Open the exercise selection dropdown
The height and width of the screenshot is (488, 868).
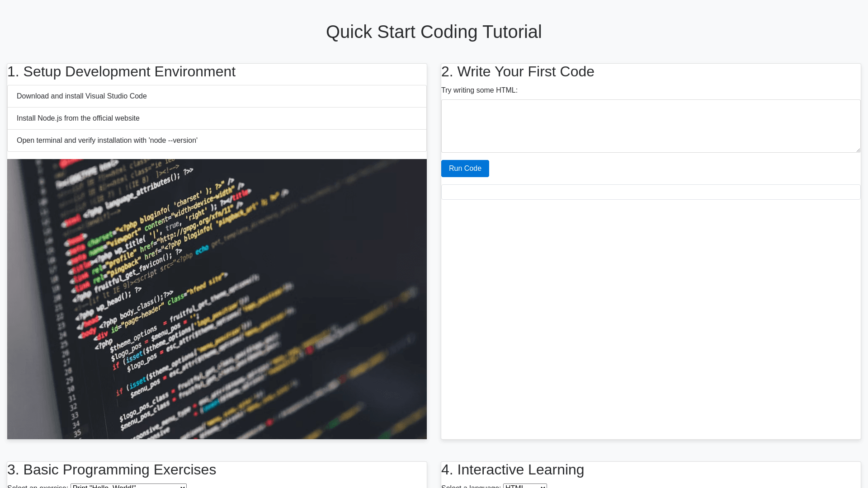click(128, 486)
